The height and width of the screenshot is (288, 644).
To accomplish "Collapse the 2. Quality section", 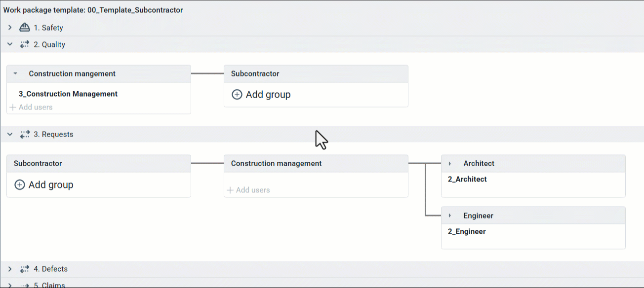I will tap(10, 44).
